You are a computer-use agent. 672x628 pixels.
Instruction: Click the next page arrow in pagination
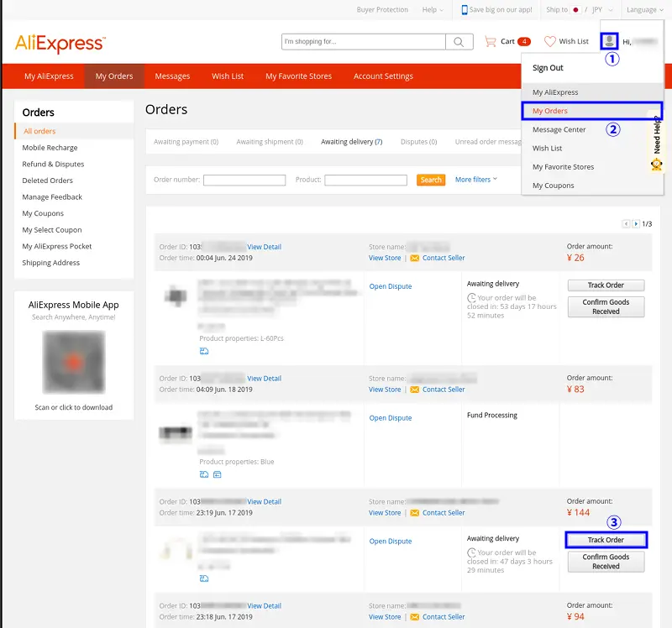point(637,223)
